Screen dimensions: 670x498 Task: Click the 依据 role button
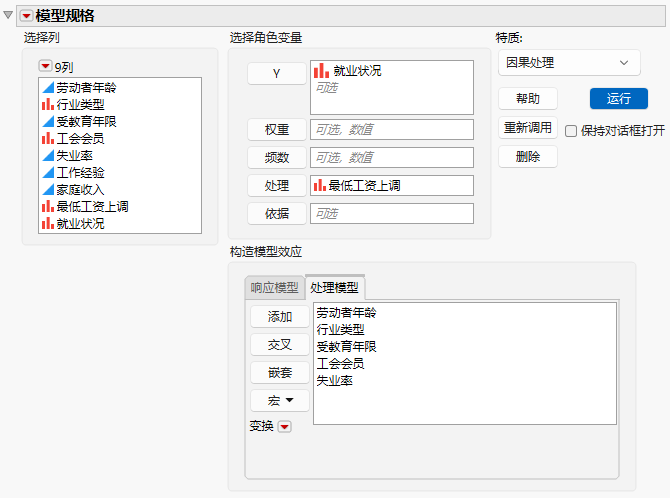tap(276, 213)
